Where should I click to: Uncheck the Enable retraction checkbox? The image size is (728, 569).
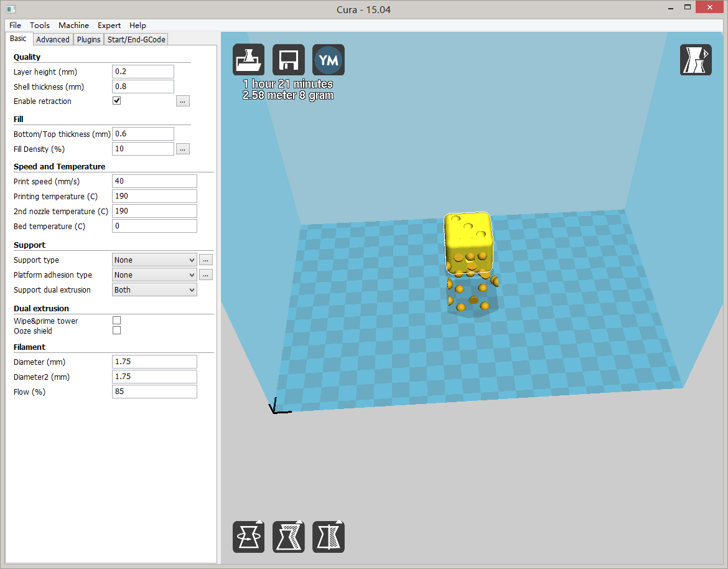tap(116, 100)
